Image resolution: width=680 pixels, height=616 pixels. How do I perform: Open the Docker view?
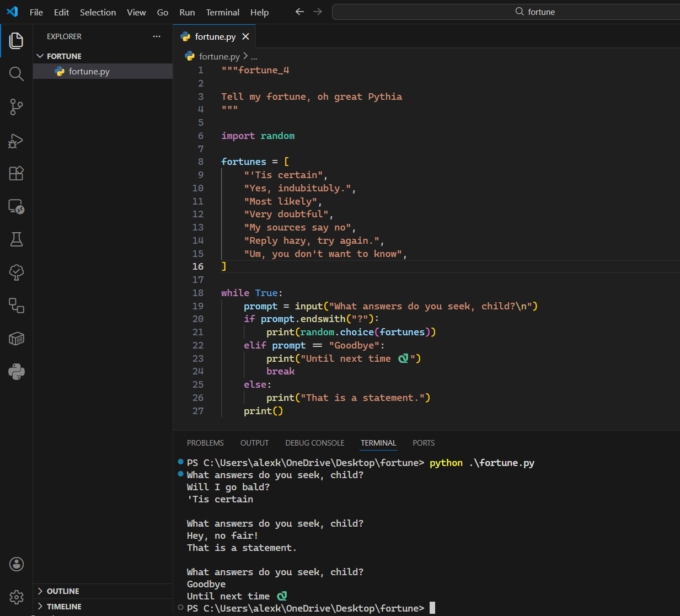point(16,339)
